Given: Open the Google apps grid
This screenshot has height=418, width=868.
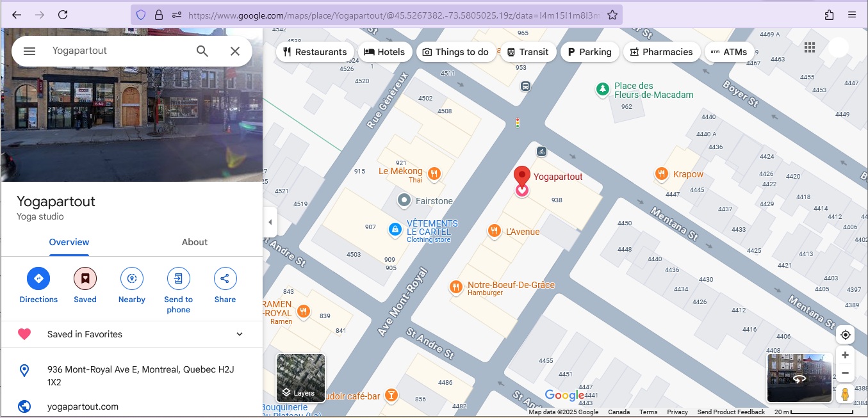Looking at the screenshot, I should 810,47.
